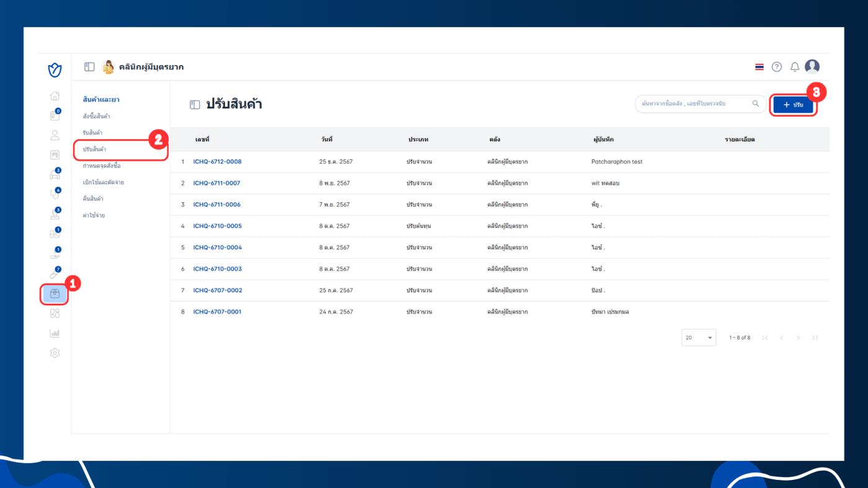This screenshot has height=488, width=868.
Task: Open the รับสินค้า menu item
Action: tap(93, 133)
